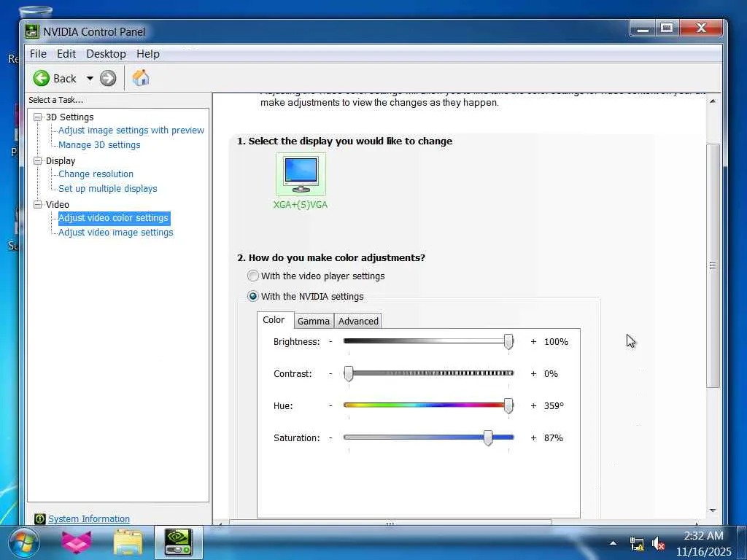Click the 359° hue value
The width and height of the screenshot is (747, 560).
pyautogui.click(x=554, y=405)
